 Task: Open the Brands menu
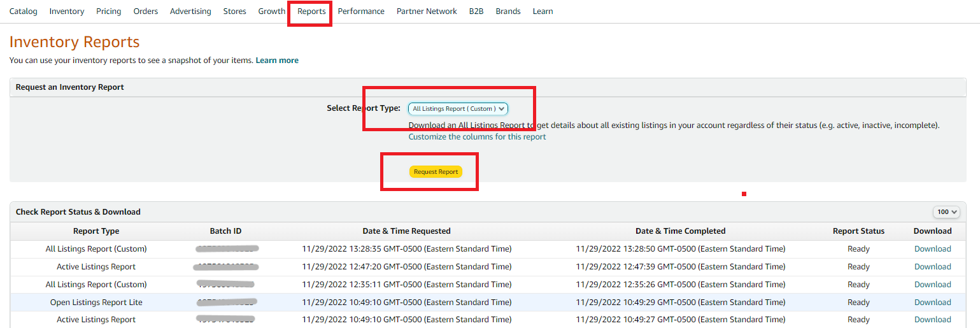[x=508, y=11]
